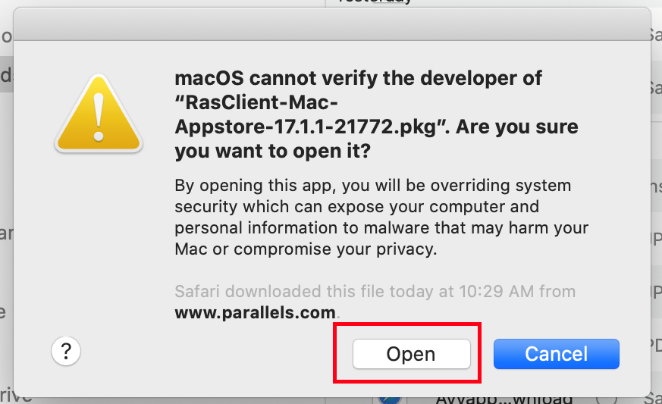This screenshot has height=404, width=662.
Task: Select the highlighted 'd' sidebar item on left
Action: tap(6, 75)
